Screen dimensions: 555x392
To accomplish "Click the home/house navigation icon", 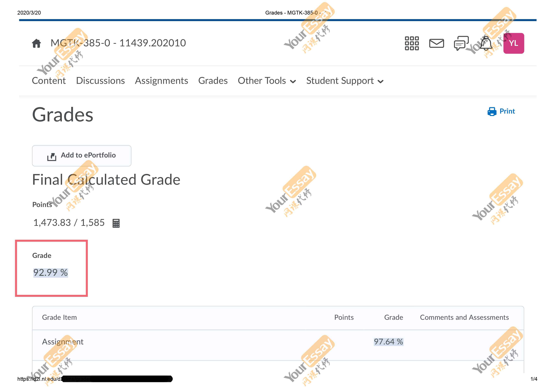I will pyautogui.click(x=37, y=43).
